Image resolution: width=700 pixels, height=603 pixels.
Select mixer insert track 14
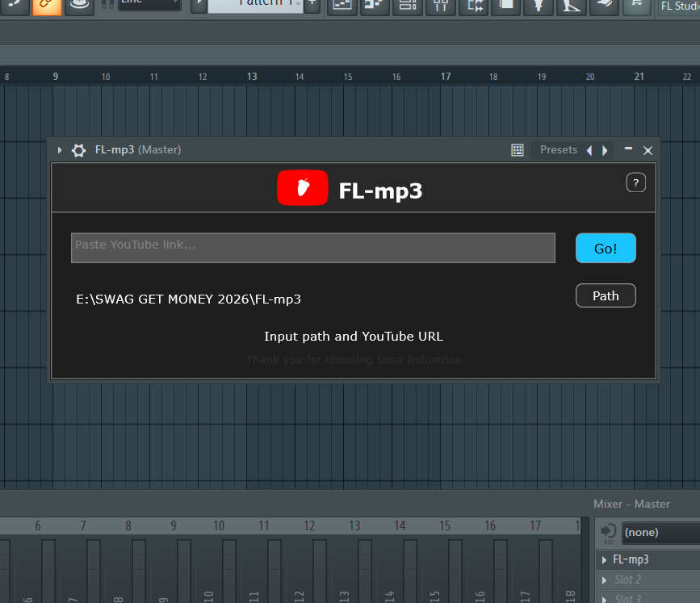[400, 526]
